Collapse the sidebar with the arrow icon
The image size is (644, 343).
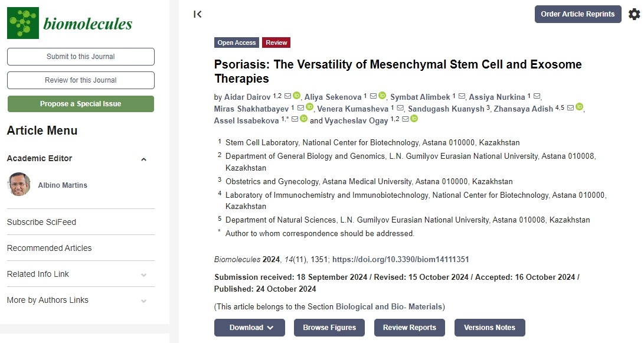coord(198,14)
